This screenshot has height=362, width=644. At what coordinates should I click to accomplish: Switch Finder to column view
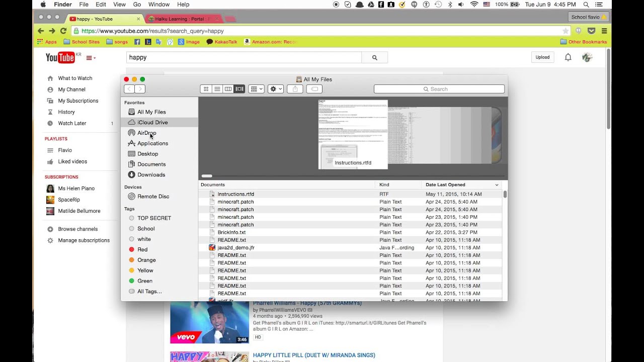click(228, 89)
